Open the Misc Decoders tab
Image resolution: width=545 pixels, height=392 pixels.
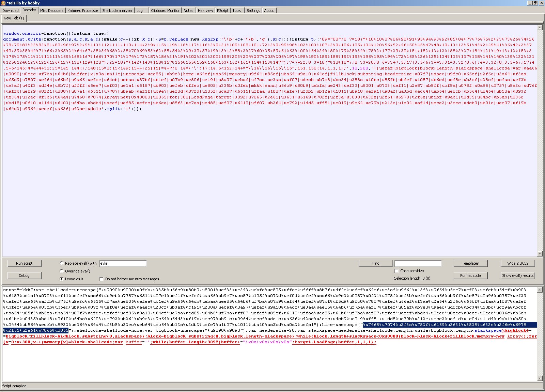(x=52, y=11)
